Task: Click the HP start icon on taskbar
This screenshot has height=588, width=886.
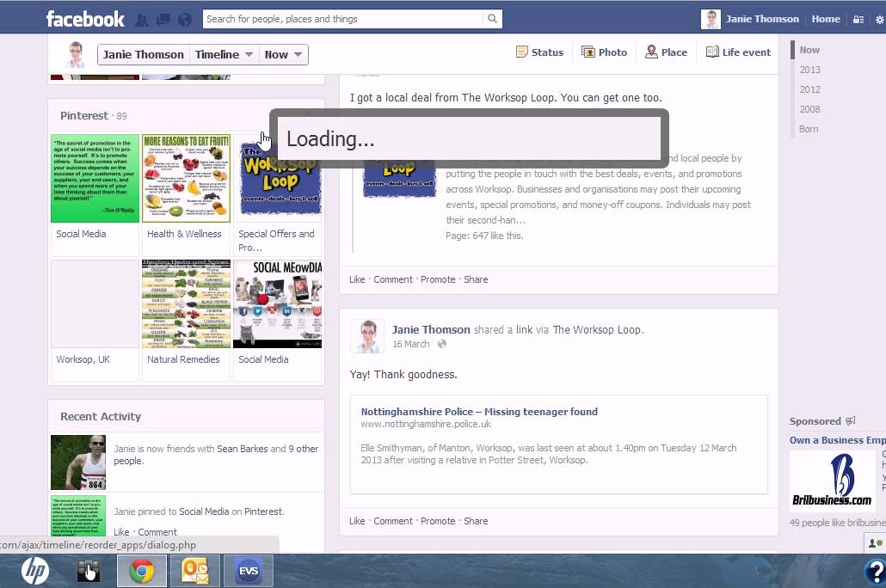Action: [35, 571]
